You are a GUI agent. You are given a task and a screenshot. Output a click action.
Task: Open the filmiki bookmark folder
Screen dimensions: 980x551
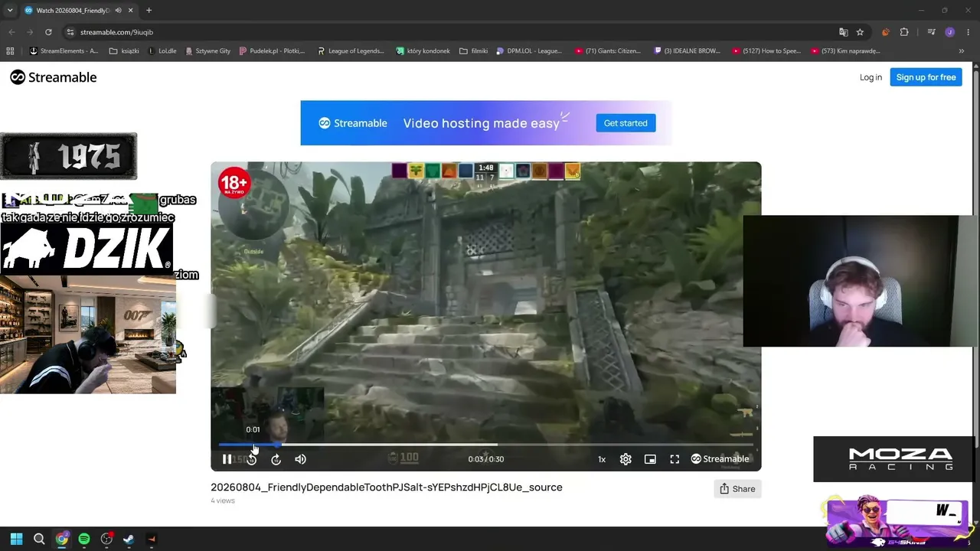pos(474,51)
